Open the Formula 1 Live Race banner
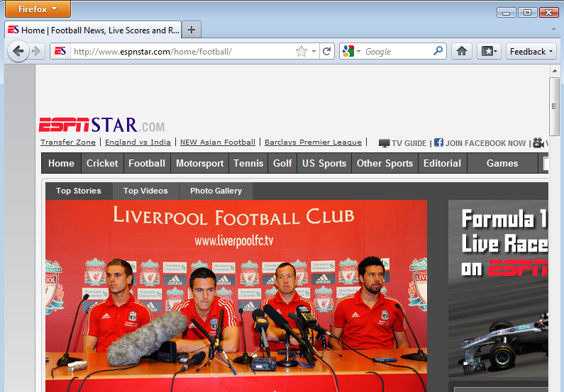This screenshot has width=564, height=392. pyautogui.click(x=499, y=289)
